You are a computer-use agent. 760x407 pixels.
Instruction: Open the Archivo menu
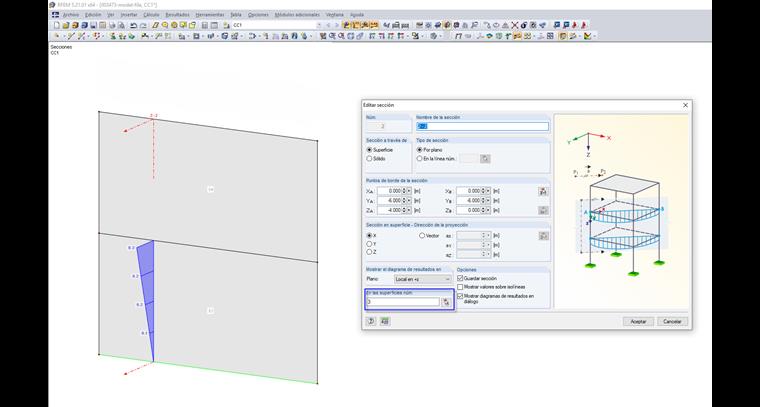pos(71,15)
